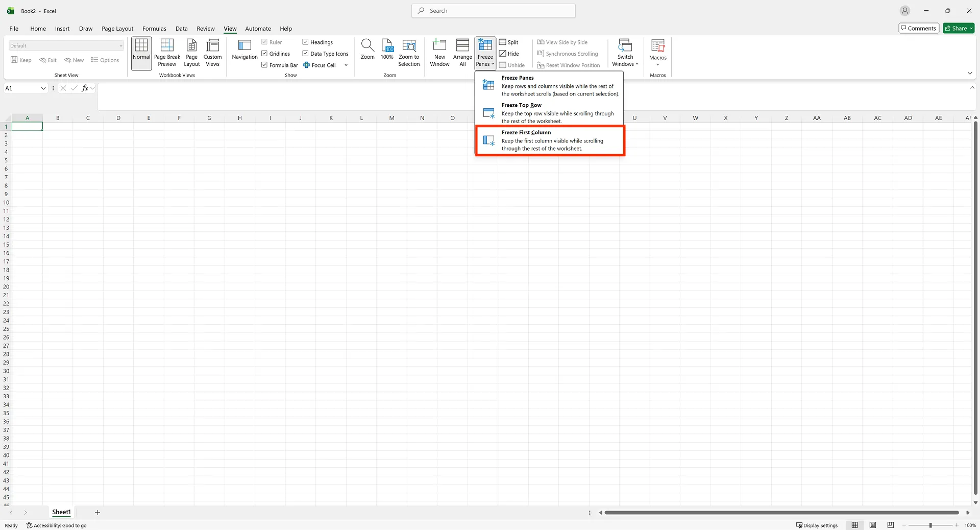
Task: Run Macros from the ribbon
Action: (657, 51)
